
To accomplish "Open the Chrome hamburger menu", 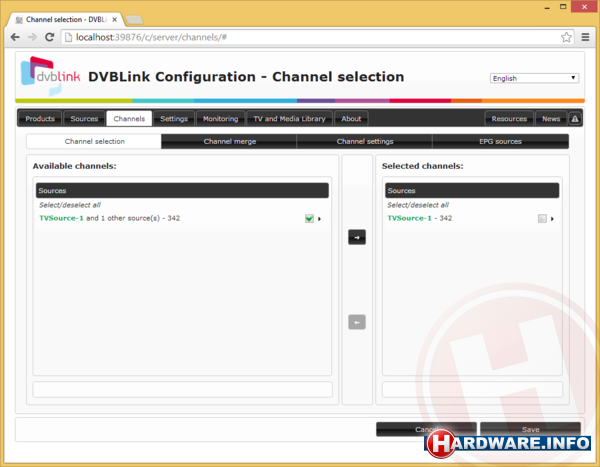I will [x=585, y=37].
